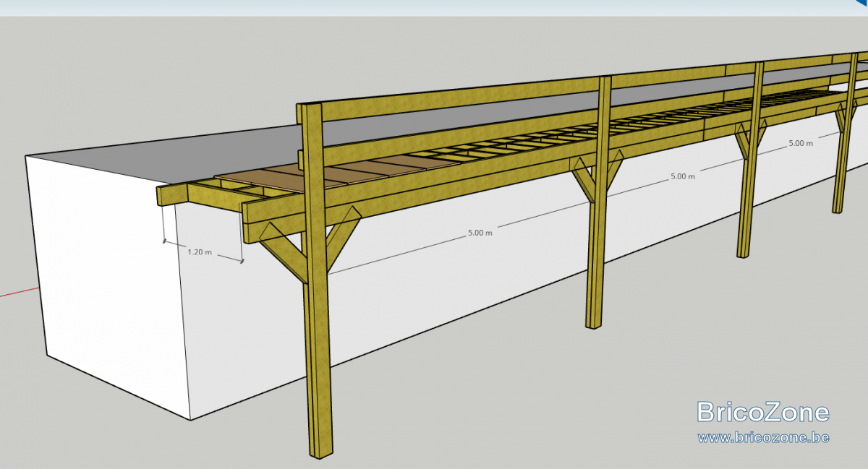
Task: Select the "1.20 m" dimension label
Action: pyautogui.click(x=200, y=252)
